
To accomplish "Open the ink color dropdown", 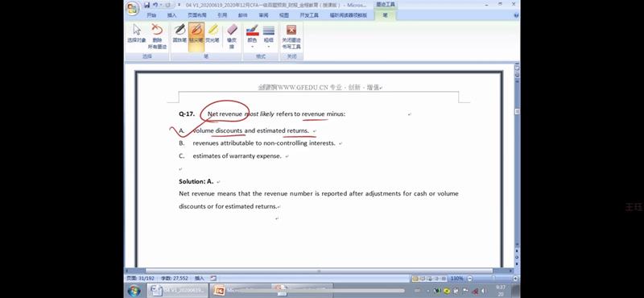I will point(252,36).
